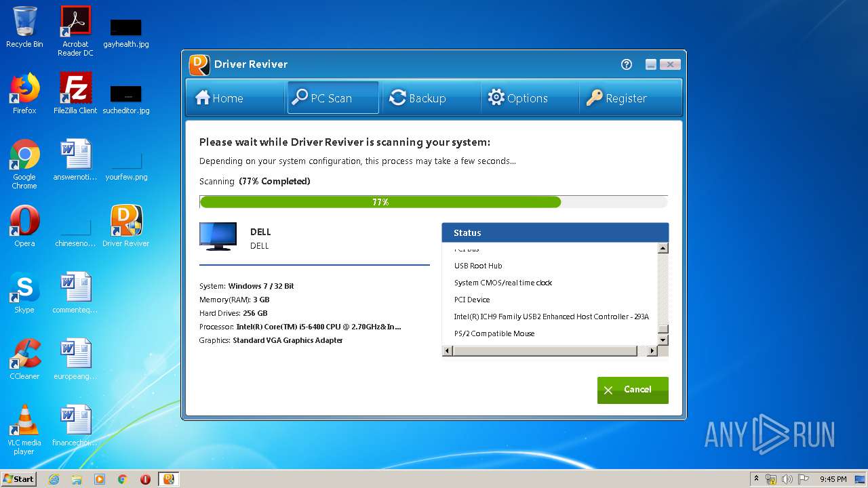Click the volume speaker tray icon
This screenshot has width=868, height=488.
787,479
